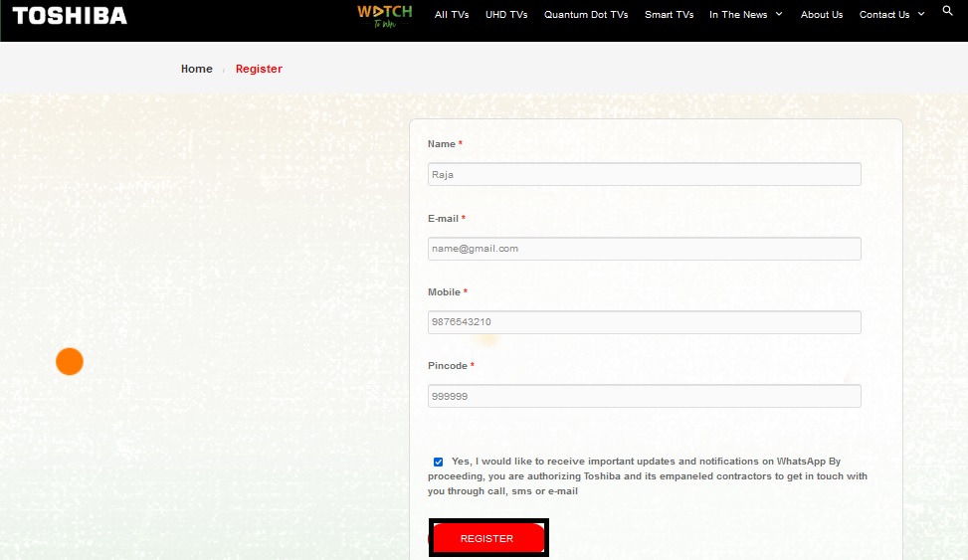This screenshot has height=560, width=968.
Task: Open the Smart TVs page
Action: point(669,15)
